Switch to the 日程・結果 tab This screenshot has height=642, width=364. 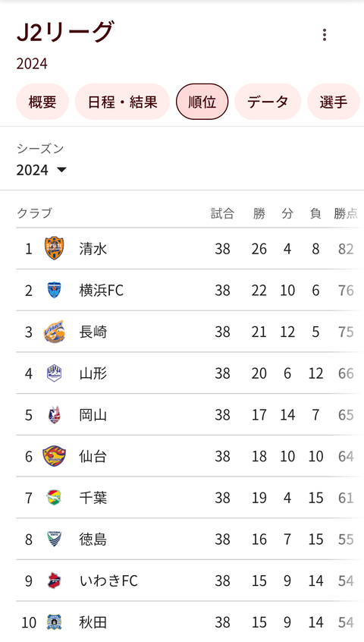tap(122, 102)
